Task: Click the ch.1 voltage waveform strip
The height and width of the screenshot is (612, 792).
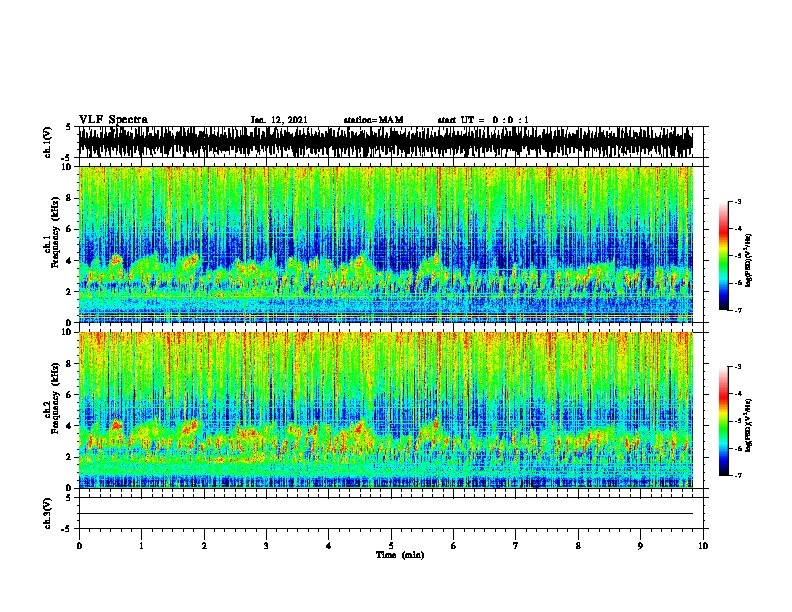Action: [x=385, y=142]
